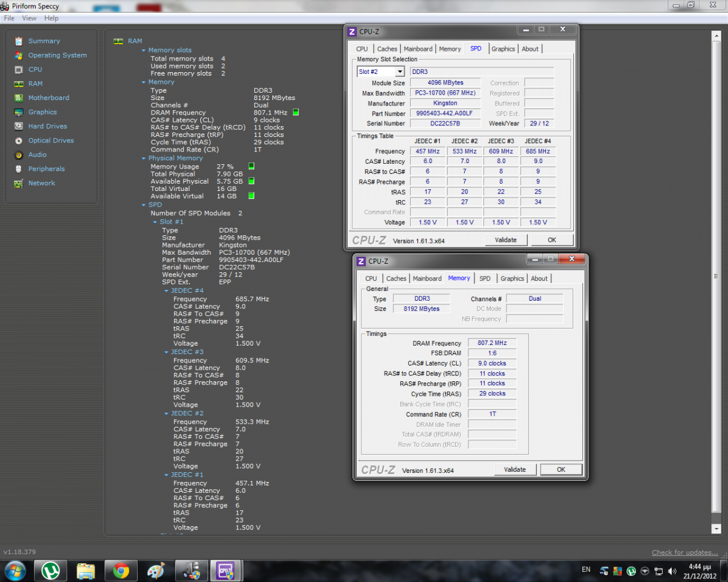
Task: Select RAM in the Speccy sidebar
Action: coord(36,84)
